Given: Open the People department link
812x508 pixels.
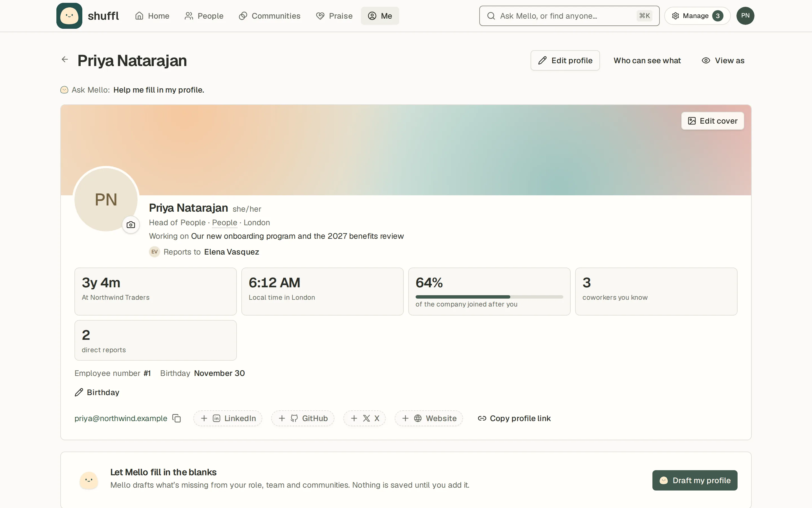Looking at the screenshot, I should click(224, 223).
